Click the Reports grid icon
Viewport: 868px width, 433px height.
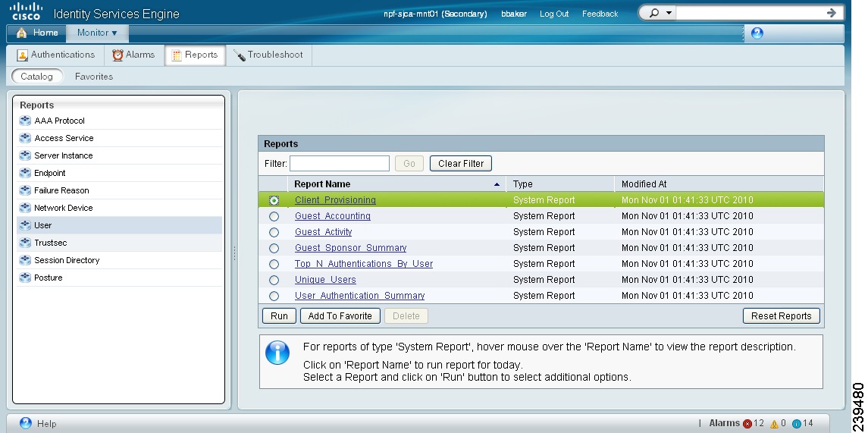tap(176, 55)
